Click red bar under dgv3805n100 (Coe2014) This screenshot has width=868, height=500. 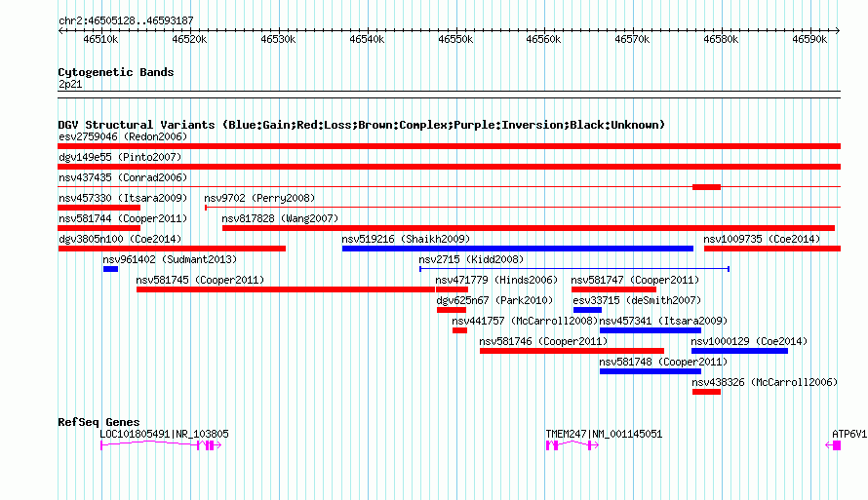pyautogui.click(x=172, y=249)
